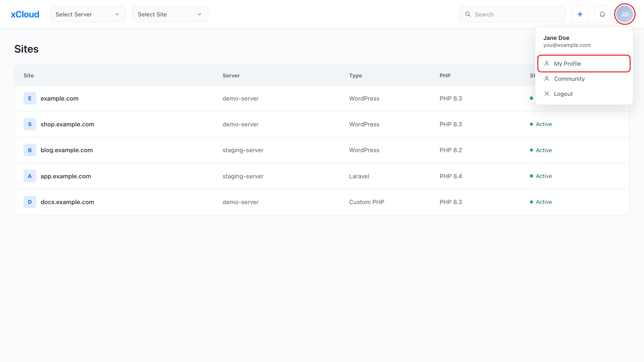Screen dimensions: 644x362
Task: Click staging-server in the blog.example.com row
Action: (x=243, y=150)
